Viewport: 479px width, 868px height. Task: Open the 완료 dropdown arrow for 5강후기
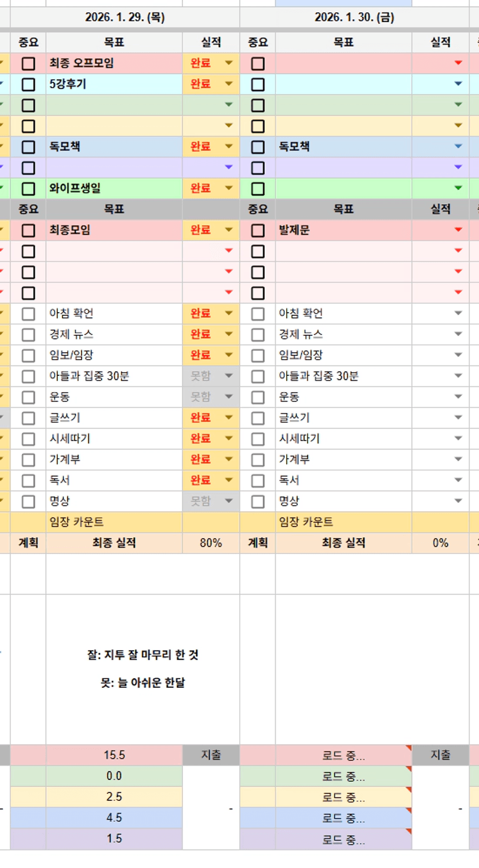point(229,85)
